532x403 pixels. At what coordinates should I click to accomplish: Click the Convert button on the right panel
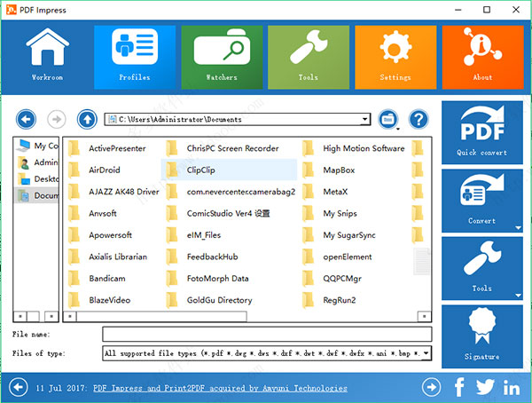tap(482, 201)
